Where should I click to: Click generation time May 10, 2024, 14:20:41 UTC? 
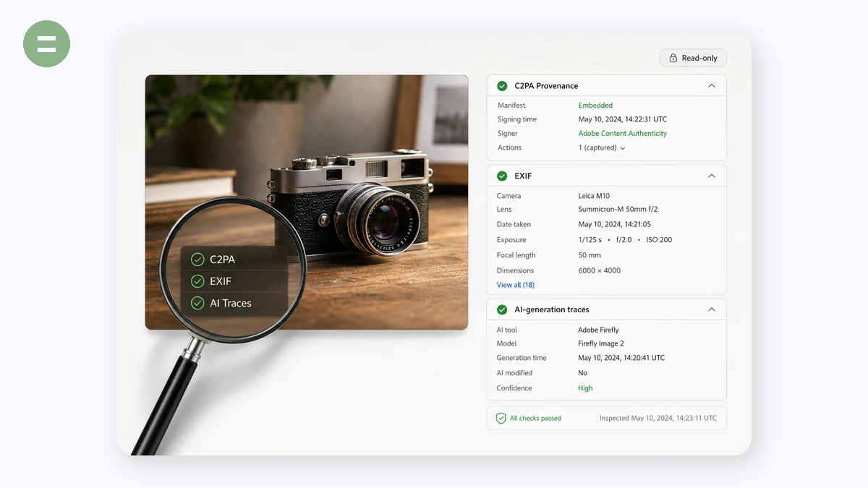pyautogui.click(x=621, y=358)
